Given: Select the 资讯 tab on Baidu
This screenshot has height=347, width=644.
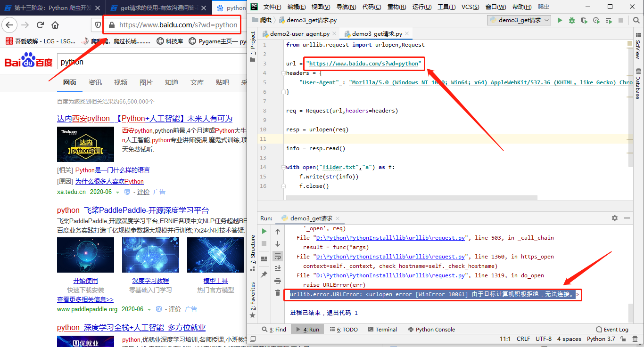Looking at the screenshot, I should pos(95,82).
